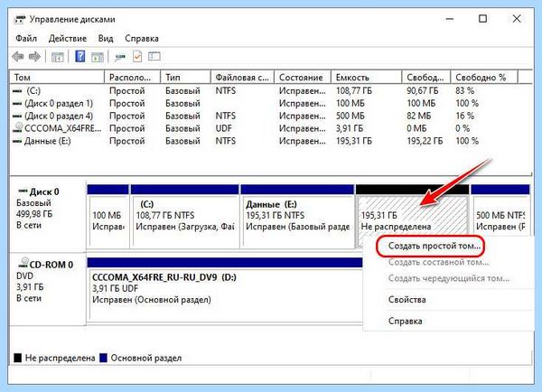
Task: Open the Вид menu
Action: tap(106, 38)
